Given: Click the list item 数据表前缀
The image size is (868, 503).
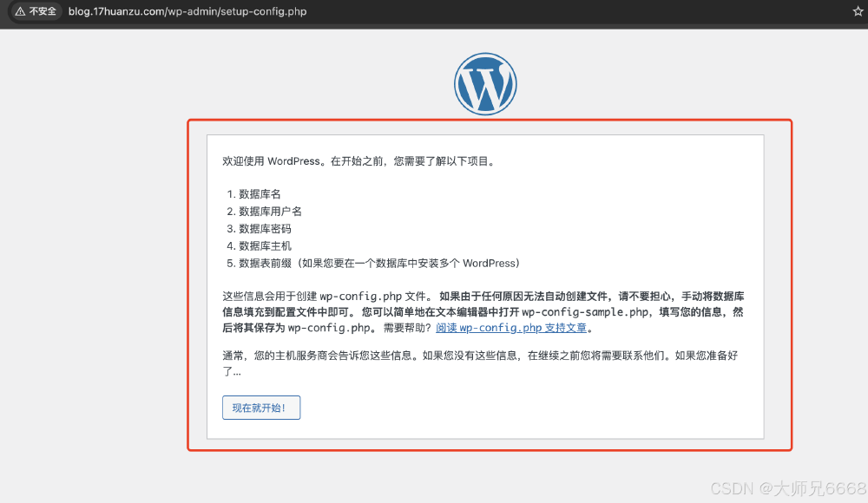Looking at the screenshot, I should coord(379,264).
